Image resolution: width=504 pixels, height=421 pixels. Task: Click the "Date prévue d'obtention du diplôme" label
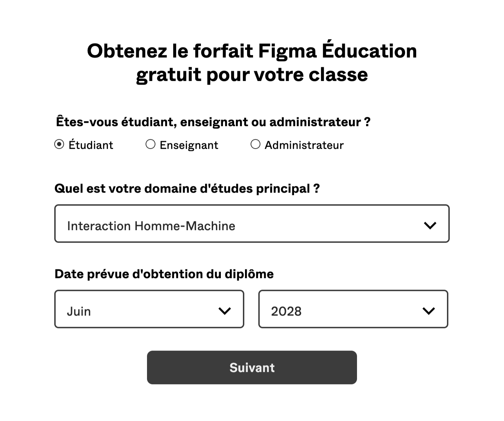164,274
